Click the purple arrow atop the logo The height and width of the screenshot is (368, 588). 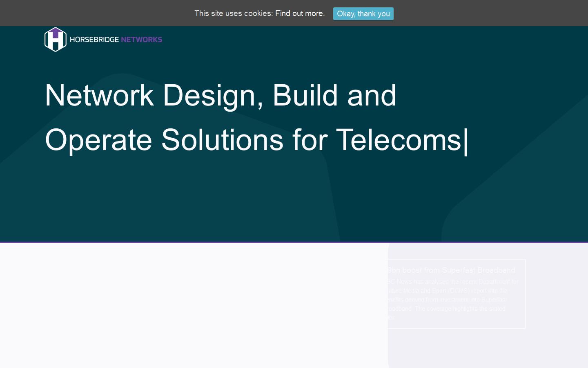tap(56, 31)
